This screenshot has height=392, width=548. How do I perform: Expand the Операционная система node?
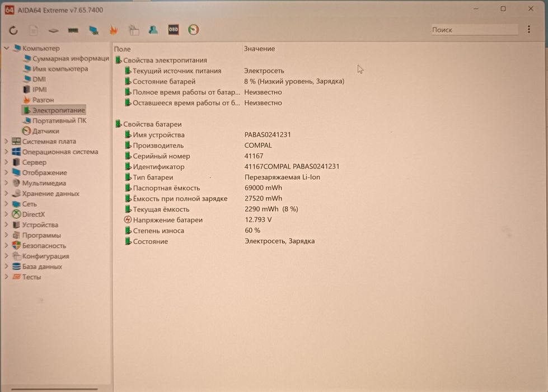6,152
